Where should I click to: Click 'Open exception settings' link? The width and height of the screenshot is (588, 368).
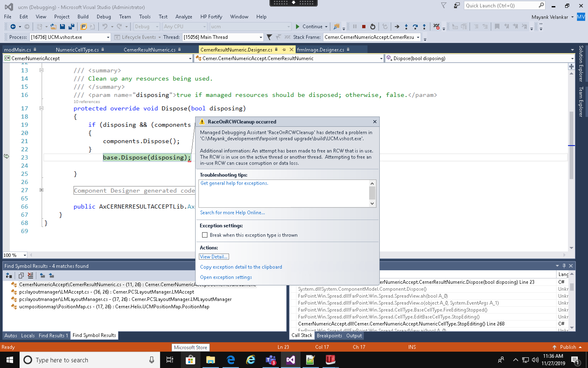coord(226,277)
